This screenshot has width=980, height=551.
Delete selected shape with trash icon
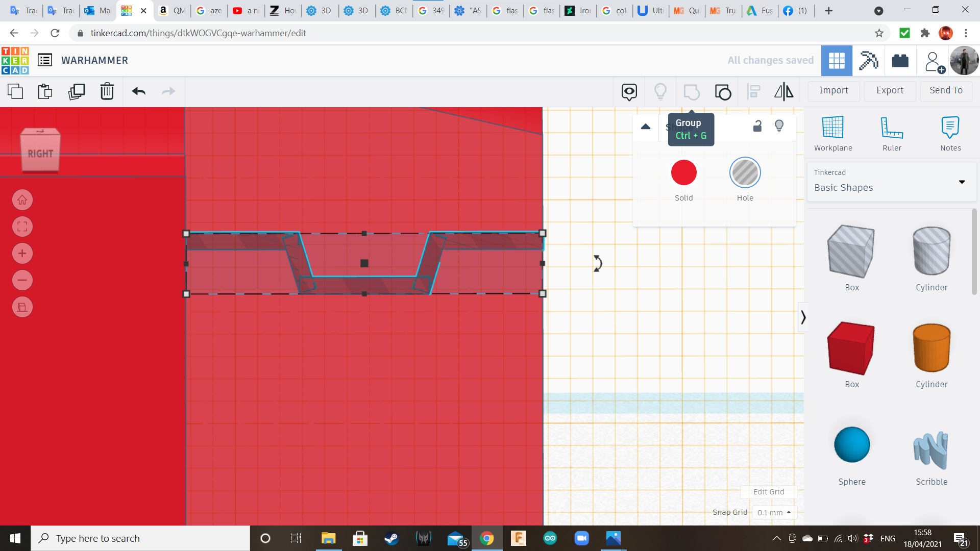coord(107,92)
